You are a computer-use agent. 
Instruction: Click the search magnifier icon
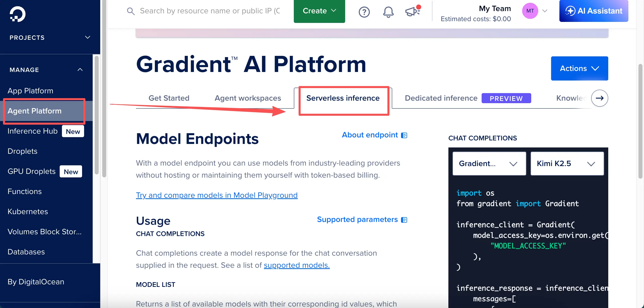click(131, 11)
